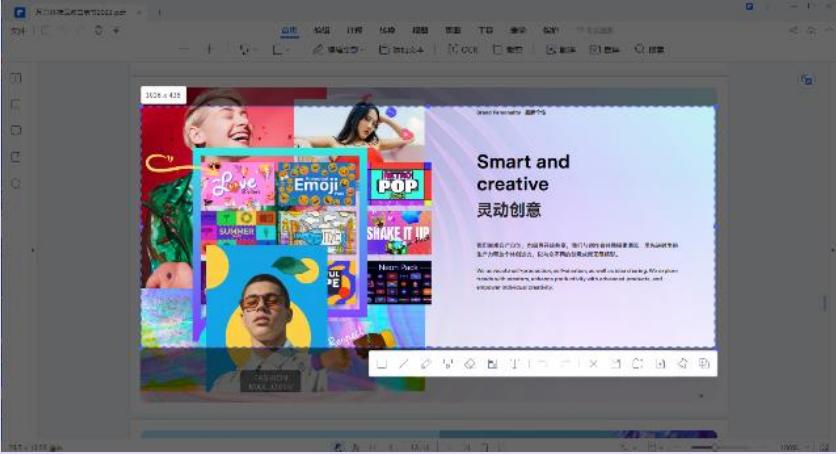Undo last annotation in screenshot toolbar
Viewport: 836px width, 454px height.
[x=543, y=364]
